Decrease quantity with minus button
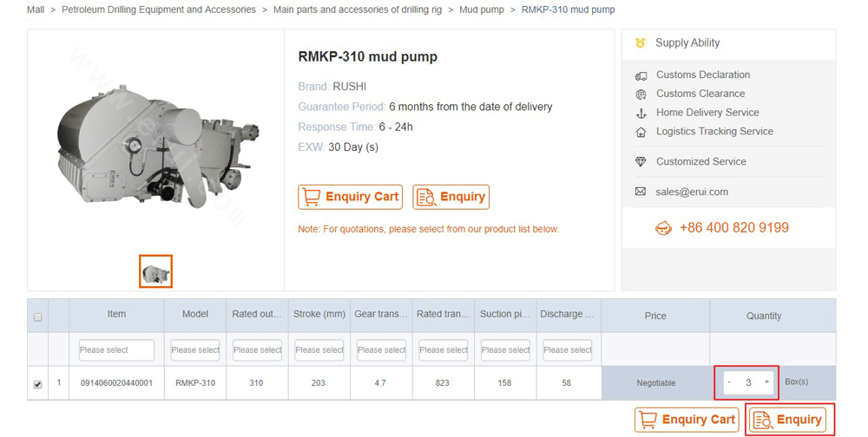Viewport: 868px width, 437px height. click(x=729, y=382)
